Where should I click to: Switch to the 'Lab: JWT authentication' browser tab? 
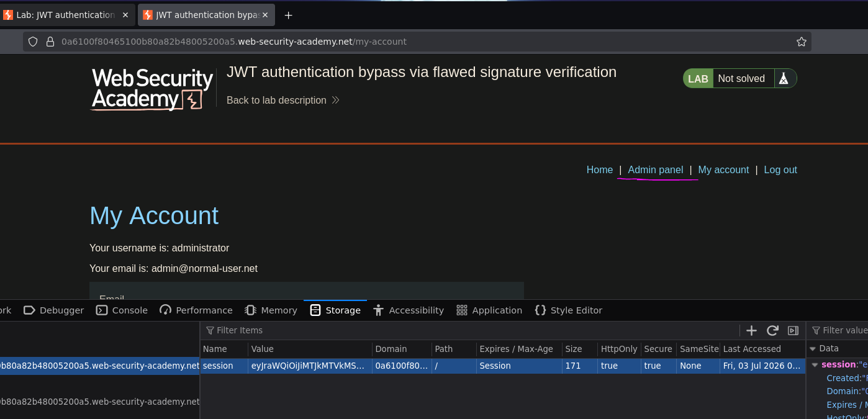(x=67, y=15)
